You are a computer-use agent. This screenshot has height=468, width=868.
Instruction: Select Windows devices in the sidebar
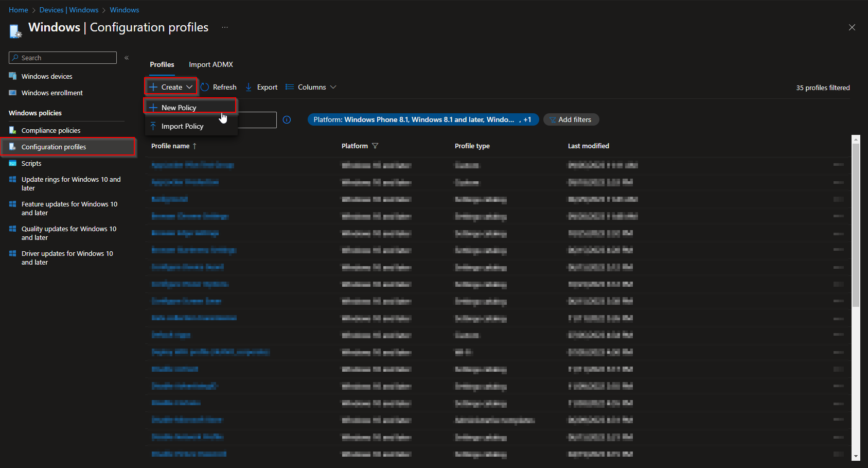(47, 76)
